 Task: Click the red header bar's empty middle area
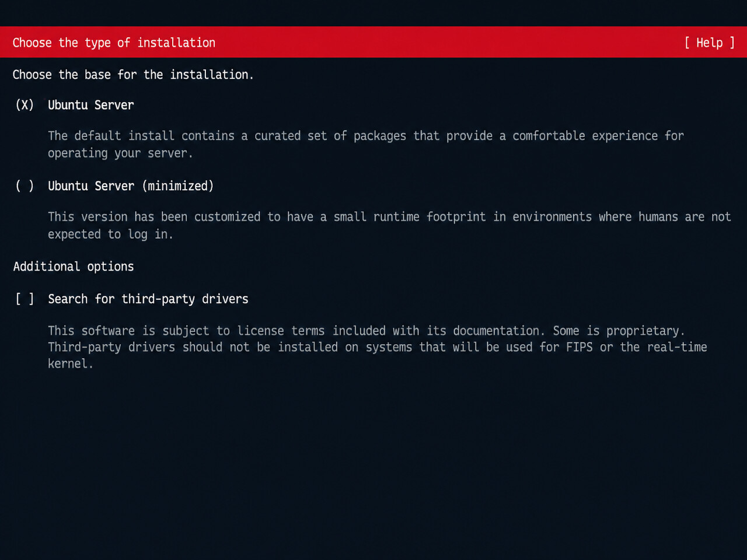point(449,43)
